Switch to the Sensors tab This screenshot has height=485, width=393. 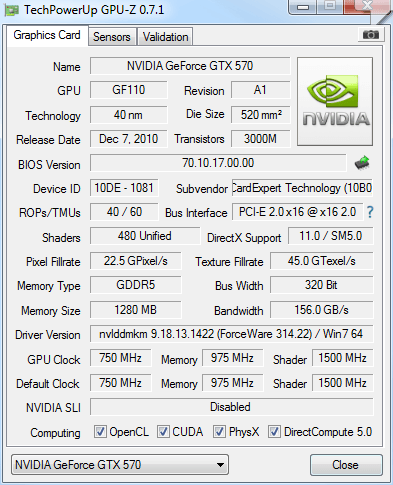[x=112, y=37]
